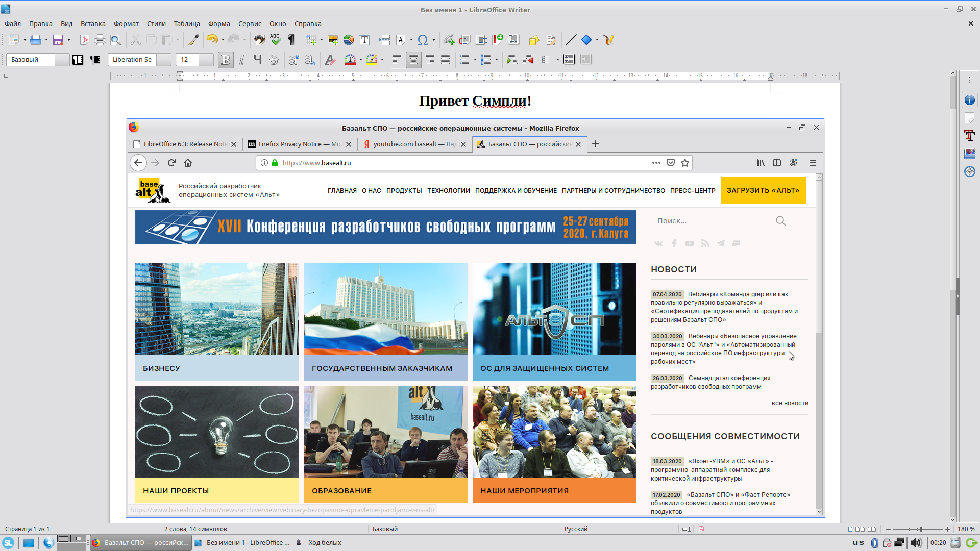Open the font size dropdown
Screen dimensions: 980x551
point(206,60)
